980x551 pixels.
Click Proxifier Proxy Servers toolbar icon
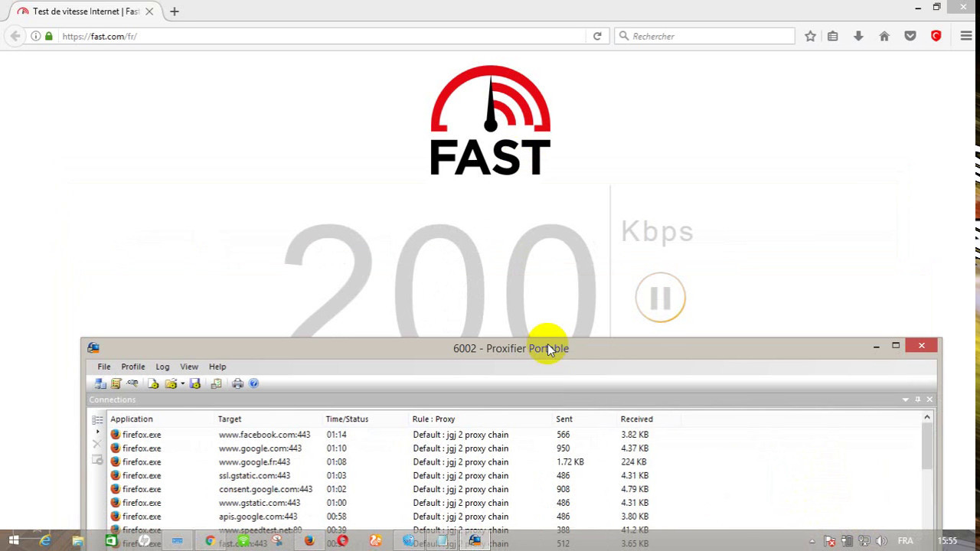pyautogui.click(x=100, y=383)
